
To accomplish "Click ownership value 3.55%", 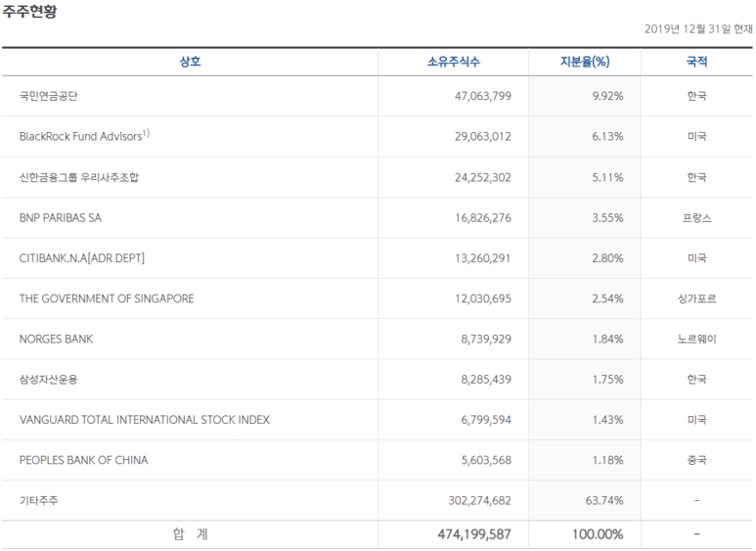I will (x=607, y=218).
